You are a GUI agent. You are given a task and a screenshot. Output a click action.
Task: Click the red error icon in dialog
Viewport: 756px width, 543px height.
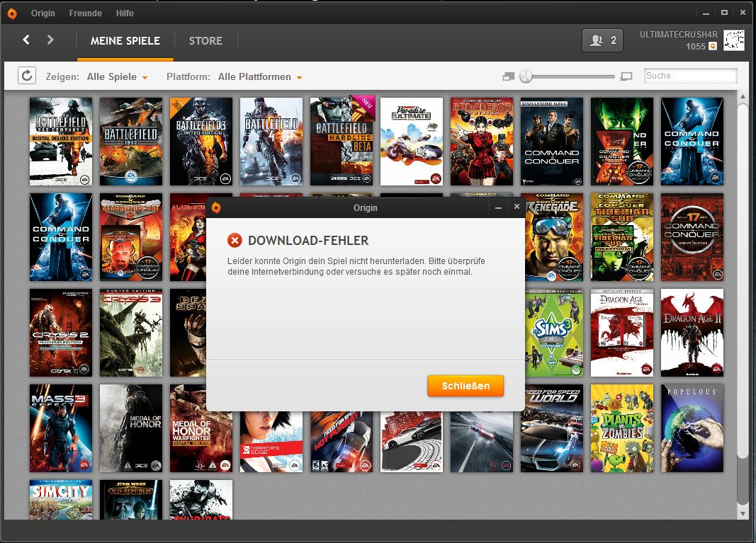(x=235, y=240)
